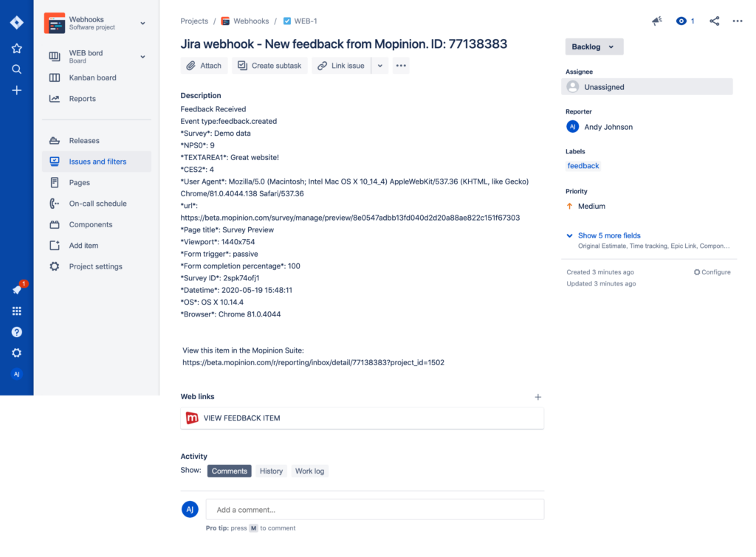
Task: Open the Link issue dropdown arrow
Action: (x=379, y=65)
